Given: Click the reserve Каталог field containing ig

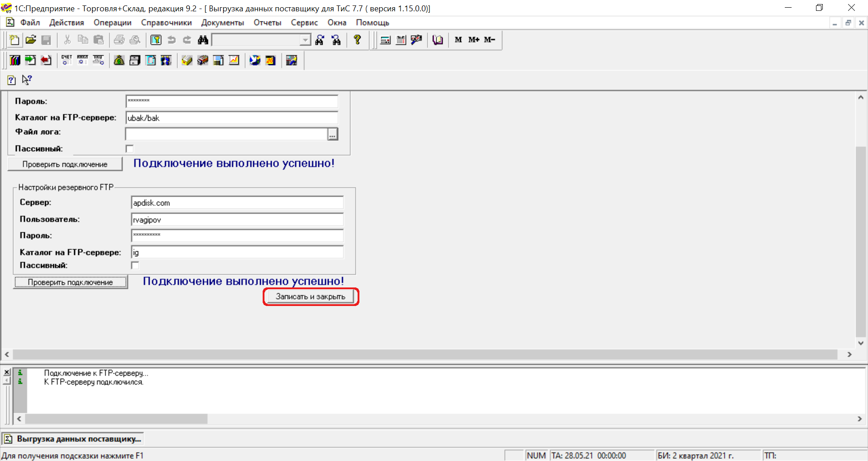Looking at the screenshot, I should pyautogui.click(x=237, y=252).
